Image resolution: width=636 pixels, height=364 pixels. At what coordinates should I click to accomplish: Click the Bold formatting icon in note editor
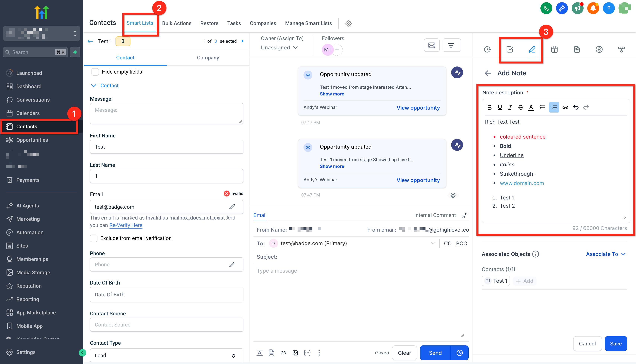tap(489, 107)
